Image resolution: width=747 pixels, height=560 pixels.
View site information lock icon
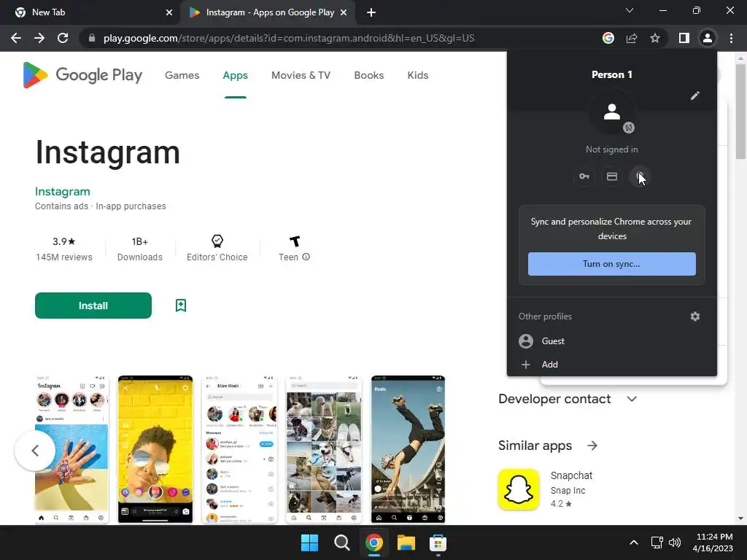click(92, 38)
